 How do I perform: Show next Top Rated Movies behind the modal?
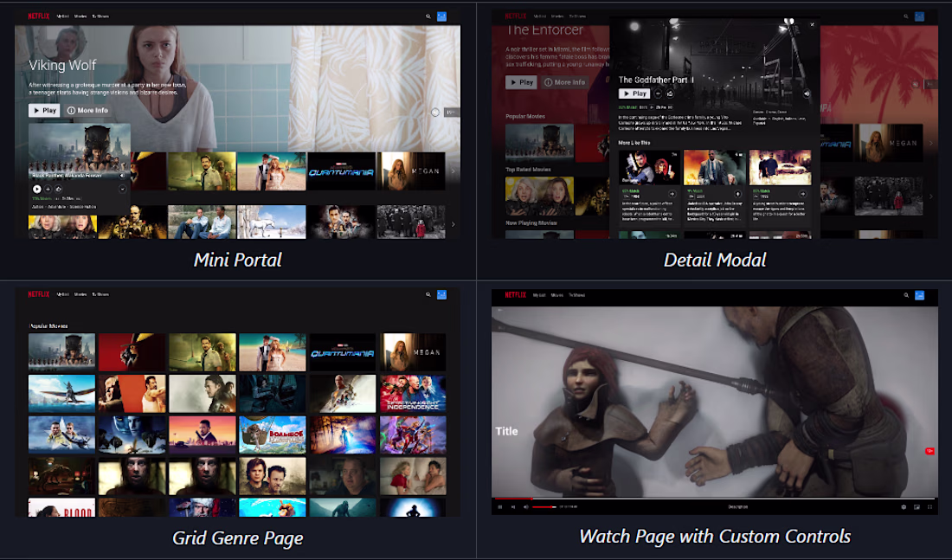click(930, 196)
